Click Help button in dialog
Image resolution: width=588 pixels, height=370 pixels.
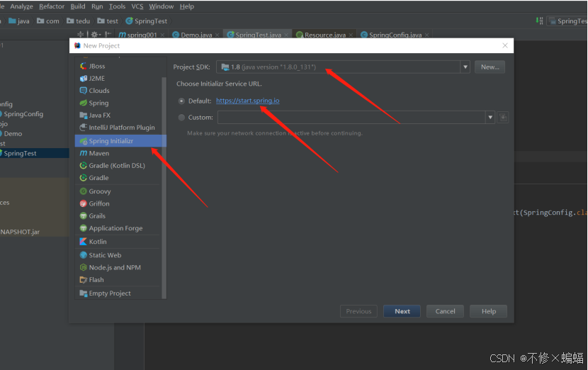(489, 311)
